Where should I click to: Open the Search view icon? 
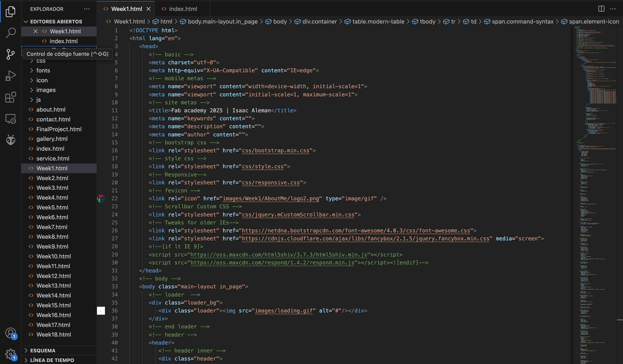pyautogui.click(x=10, y=33)
